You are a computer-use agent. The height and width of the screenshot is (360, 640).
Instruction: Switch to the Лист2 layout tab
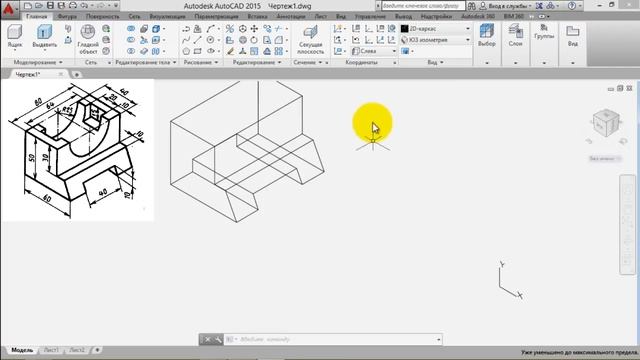(77, 350)
